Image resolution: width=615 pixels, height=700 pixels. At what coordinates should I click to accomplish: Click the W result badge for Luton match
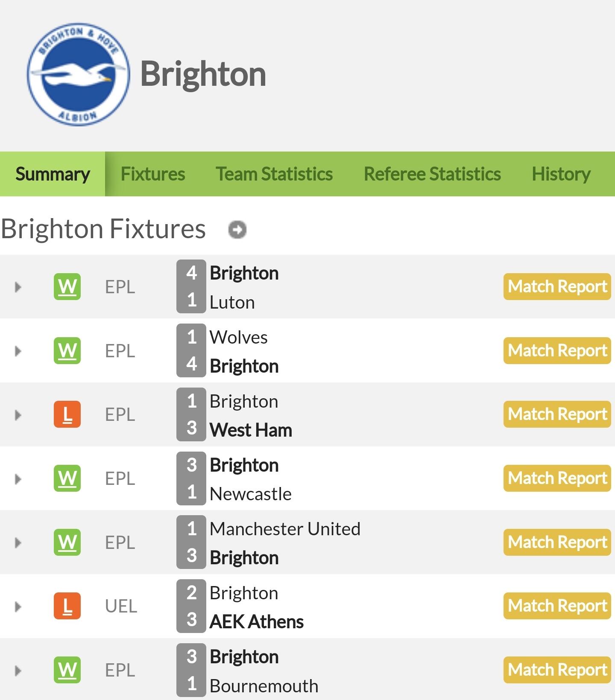67,286
